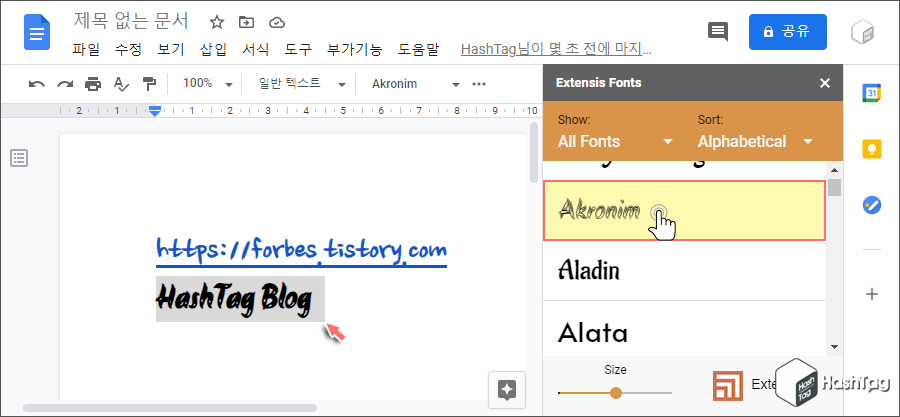This screenshot has width=900, height=417.
Task: Redo the last action
Action: coord(65,84)
